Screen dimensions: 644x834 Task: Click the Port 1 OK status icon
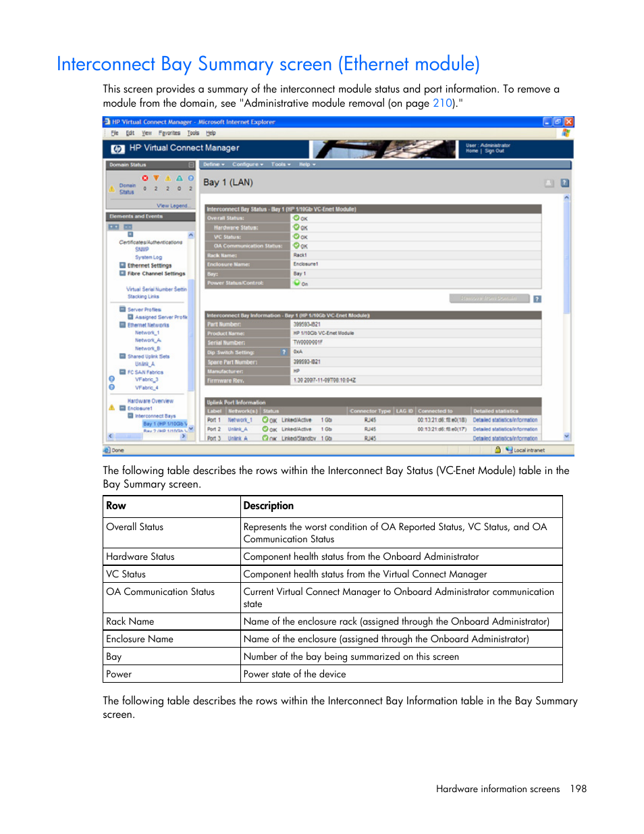[265, 420]
